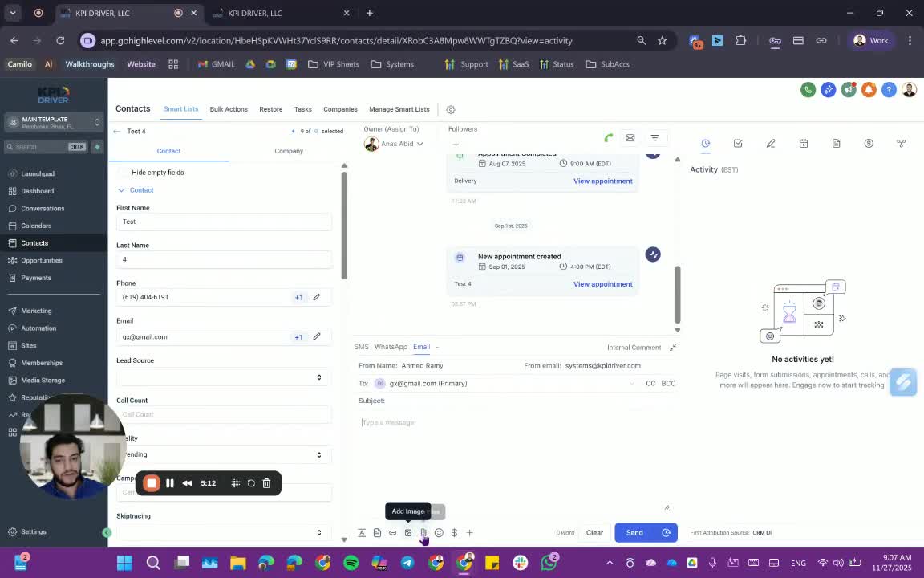The width and height of the screenshot is (924, 578).
Task: View the Aug 07 appointment
Action: click(603, 181)
